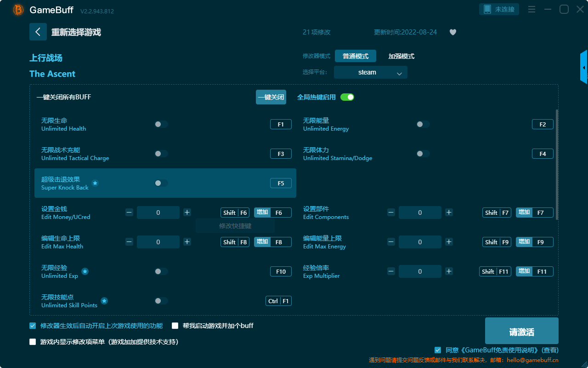Image resolution: width=588 pixels, height=368 pixels.
Task: Increase Edit Max Health value with plus
Action: (187, 242)
